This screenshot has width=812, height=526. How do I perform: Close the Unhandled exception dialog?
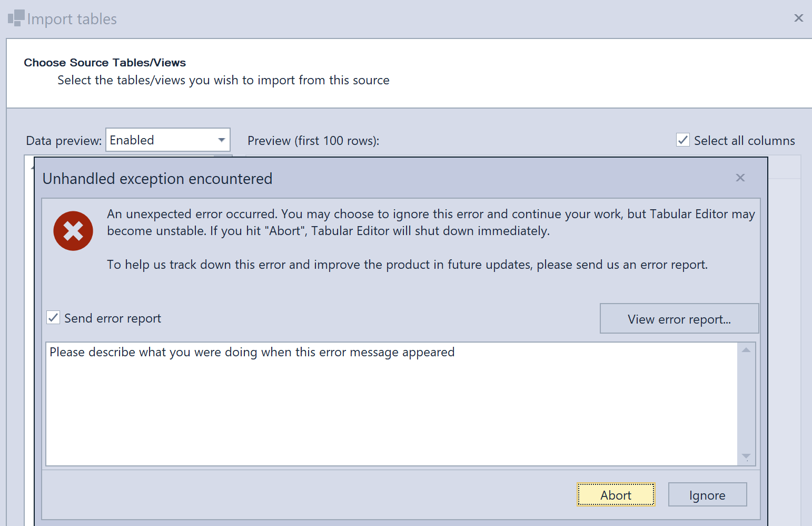(740, 178)
